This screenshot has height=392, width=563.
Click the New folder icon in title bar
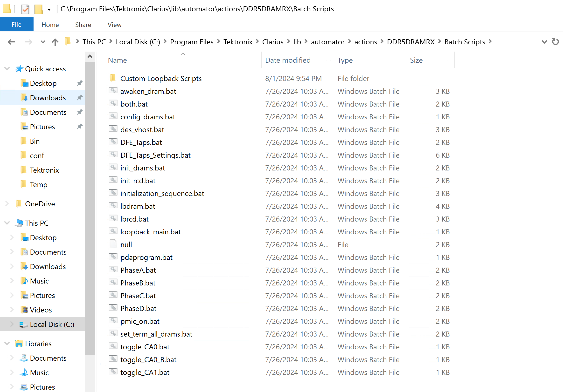click(39, 9)
